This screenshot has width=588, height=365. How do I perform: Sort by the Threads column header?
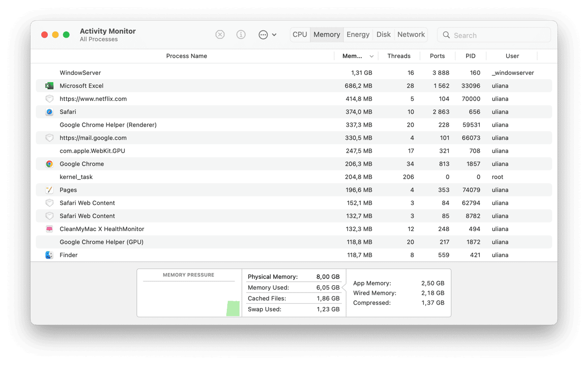[x=398, y=56]
